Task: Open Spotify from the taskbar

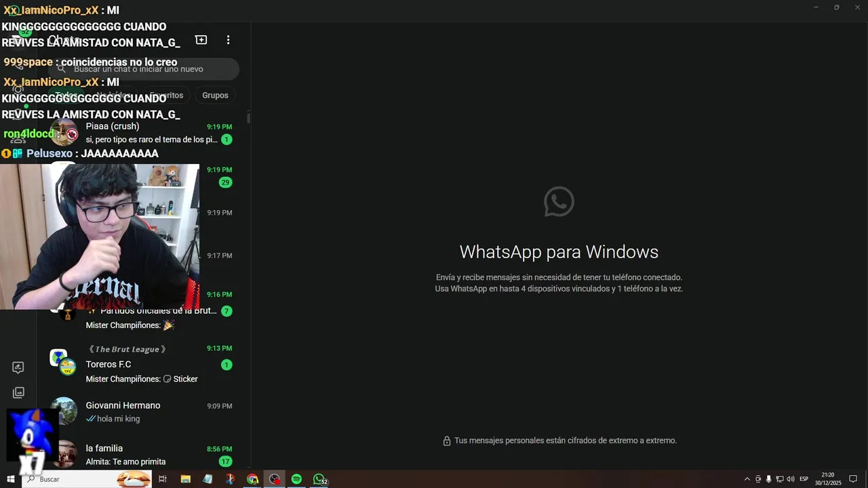Action: [296, 479]
